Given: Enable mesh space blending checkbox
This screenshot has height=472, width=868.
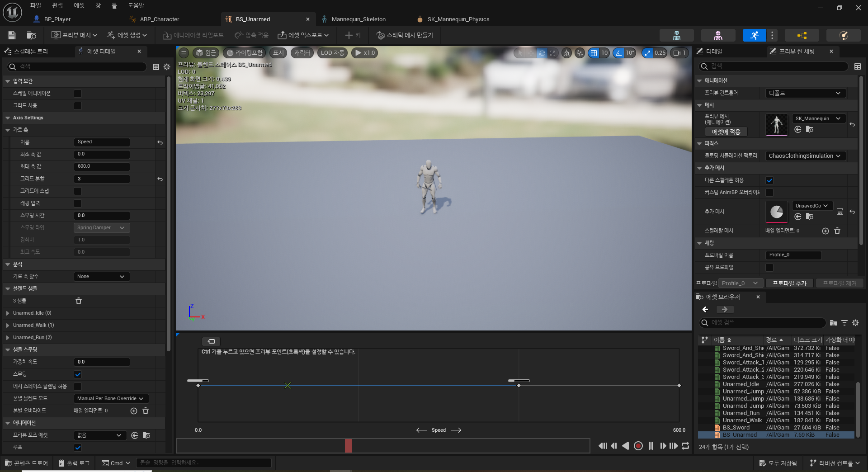Looking at the screenshot, I should (78, 387).
